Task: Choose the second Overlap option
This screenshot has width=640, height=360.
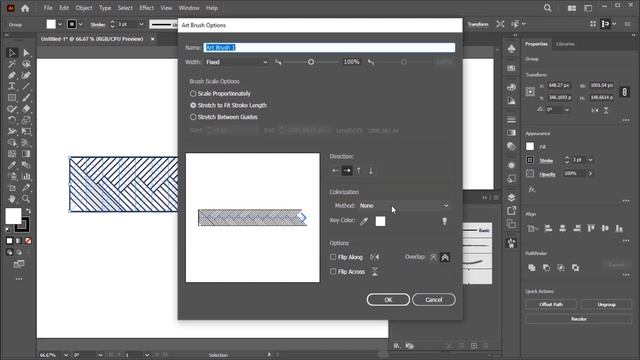Action: (445, 257)
